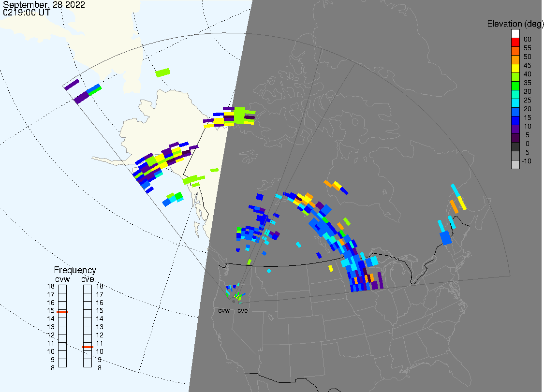Click the red cvw frequency marker
Image resolution: width=544 pixels, height=392 pixels.
click(62, 312)
